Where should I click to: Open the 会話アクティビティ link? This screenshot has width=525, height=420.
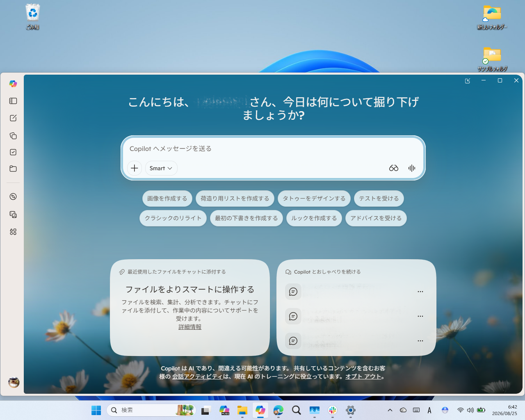[x=197, y=377]
